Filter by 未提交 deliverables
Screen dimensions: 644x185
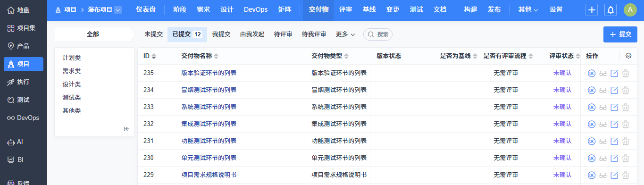(x=153, y=34)
